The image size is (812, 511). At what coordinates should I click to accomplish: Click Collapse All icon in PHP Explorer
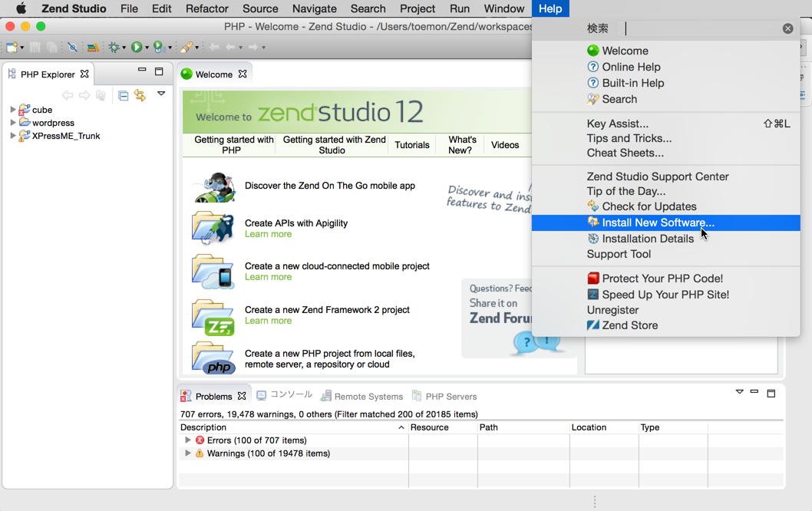(124, 95)
